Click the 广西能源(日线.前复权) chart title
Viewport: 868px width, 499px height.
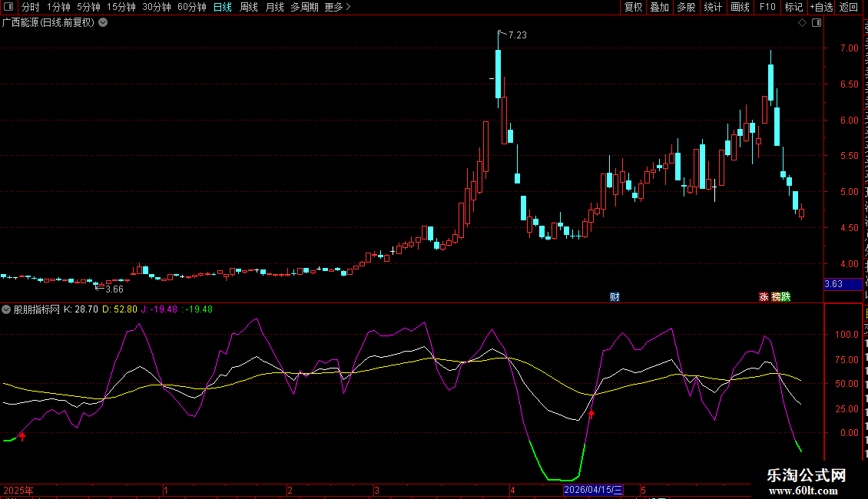[x=48, y=23]
